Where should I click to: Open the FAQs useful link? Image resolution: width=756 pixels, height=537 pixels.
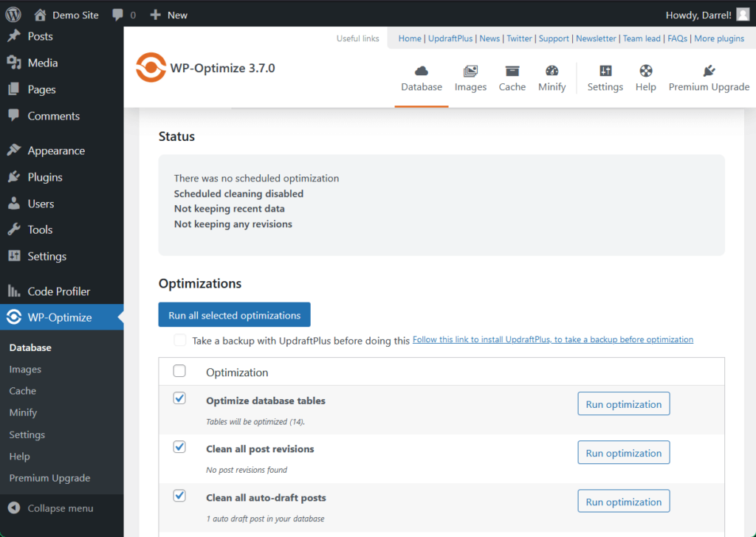[x=678, y=38]
